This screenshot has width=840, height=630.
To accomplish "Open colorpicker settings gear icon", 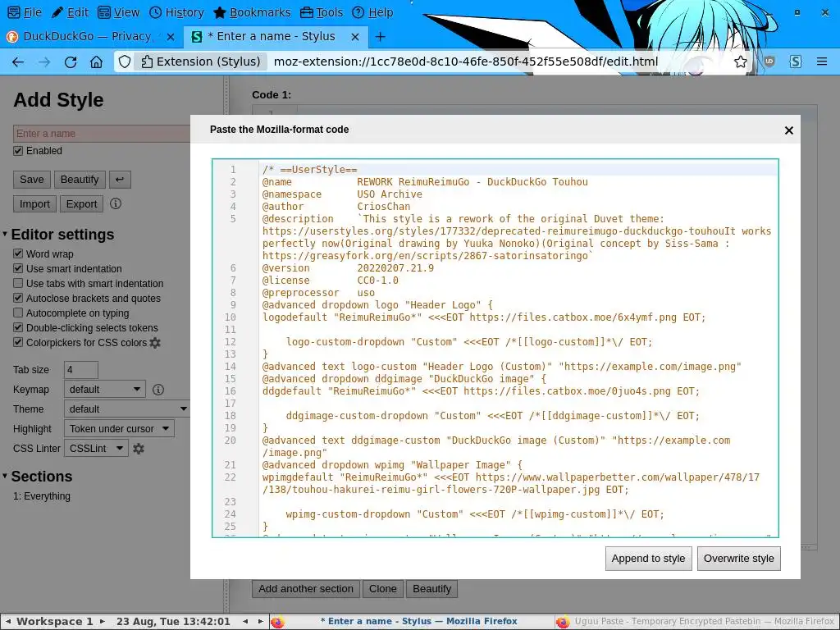I will (x=155, y=343).
